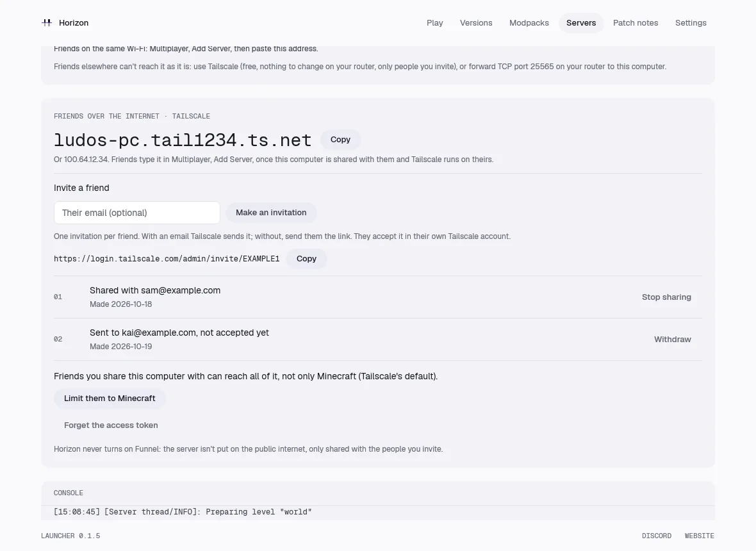Open the Website link in footer
The width and height of the screenshot is (756, 551).
699,536
